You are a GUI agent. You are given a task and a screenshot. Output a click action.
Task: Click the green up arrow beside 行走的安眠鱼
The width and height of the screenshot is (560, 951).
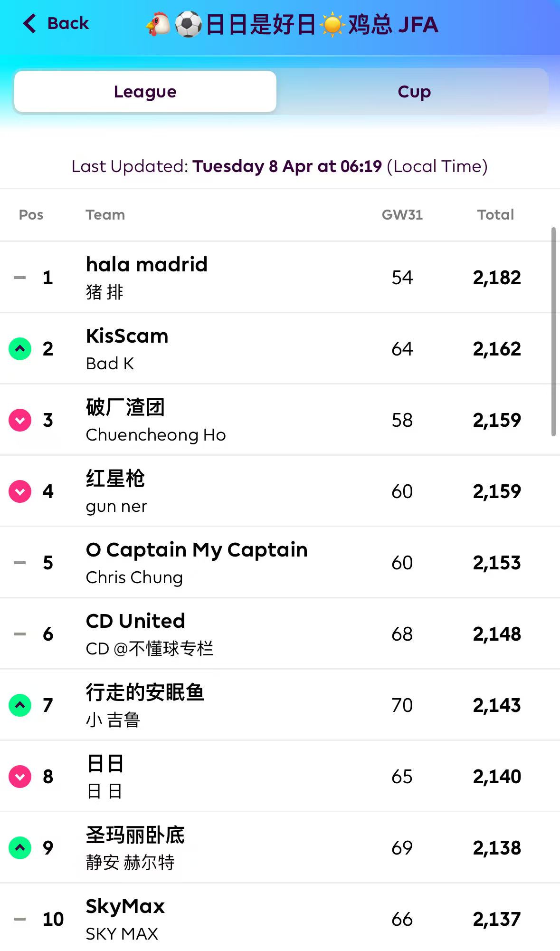click(x=20, y=705)
